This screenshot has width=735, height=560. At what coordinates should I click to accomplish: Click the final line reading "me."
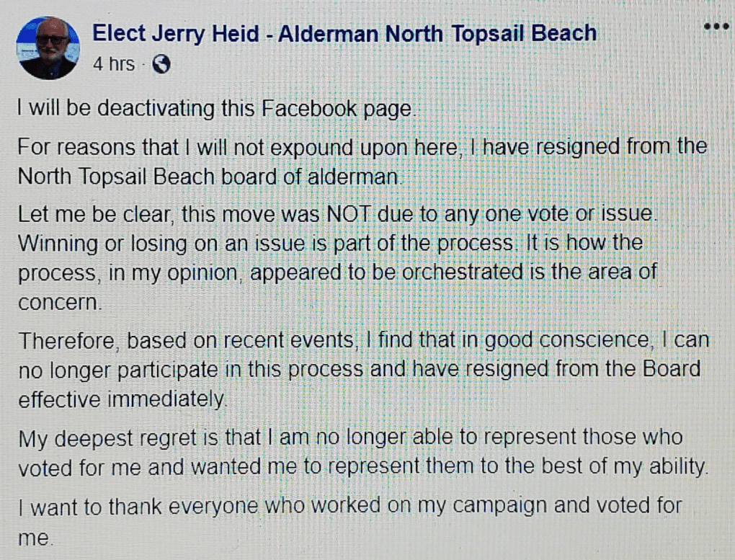tap(35, 537)
